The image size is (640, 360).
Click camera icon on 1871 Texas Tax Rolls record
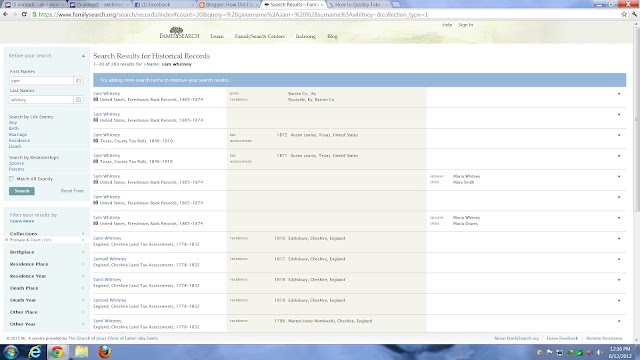pos(96,161)
